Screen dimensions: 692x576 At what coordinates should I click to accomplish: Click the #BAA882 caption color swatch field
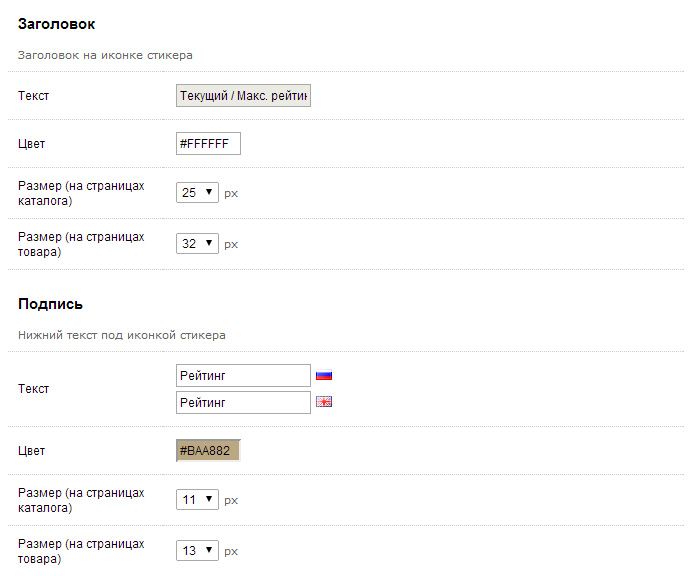click(208, 451)
